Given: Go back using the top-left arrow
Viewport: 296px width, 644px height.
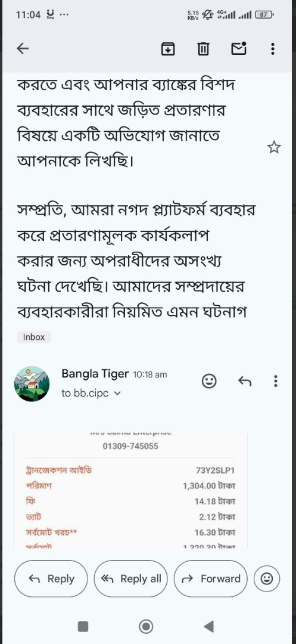Looking at the screenshot, I should [23, 49].
